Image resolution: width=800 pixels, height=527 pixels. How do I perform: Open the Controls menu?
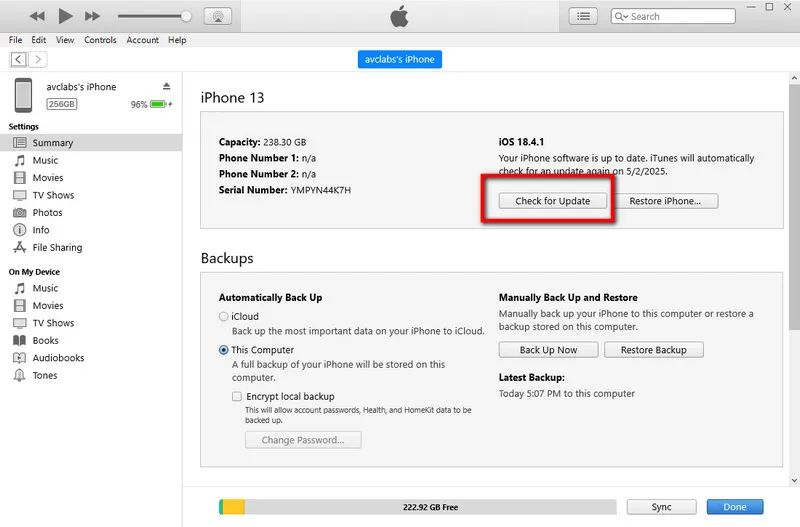point(100,40)
